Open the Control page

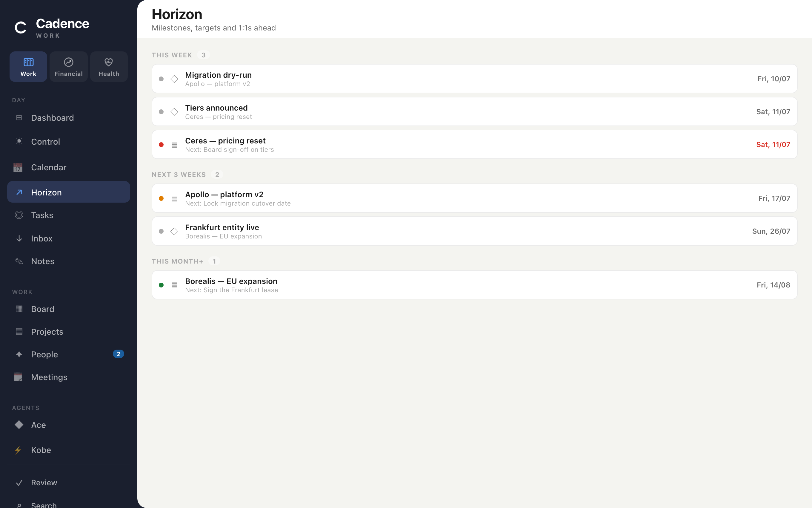(68, 141)
